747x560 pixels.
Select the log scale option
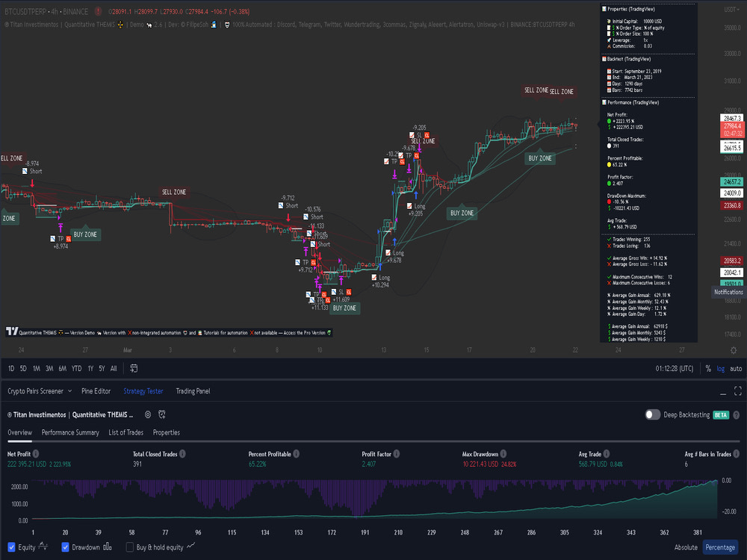point(719,368)
